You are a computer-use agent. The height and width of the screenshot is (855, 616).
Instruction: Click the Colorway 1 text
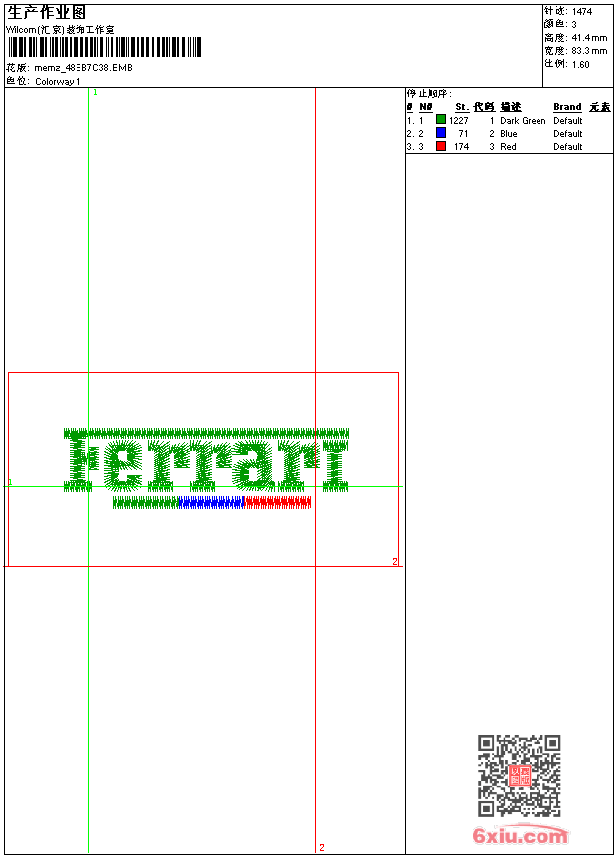pos(58,82)
